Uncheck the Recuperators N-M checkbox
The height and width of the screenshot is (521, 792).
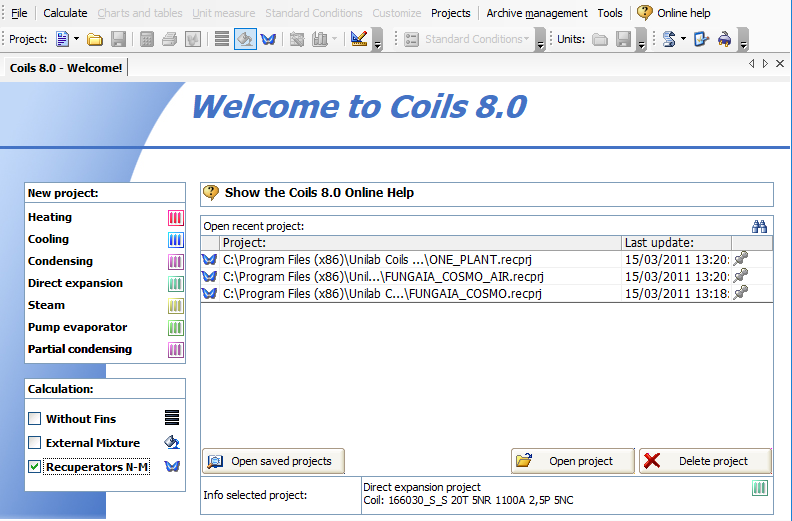point(34,466)
